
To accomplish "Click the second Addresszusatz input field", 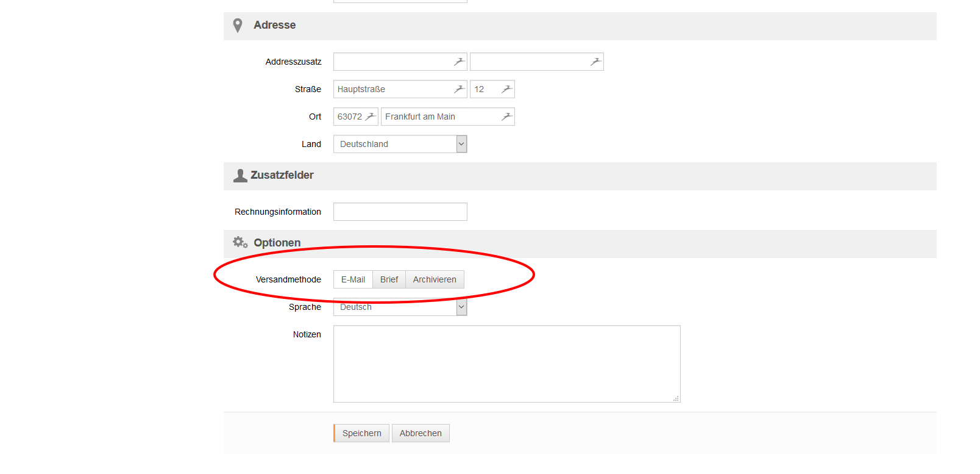I will [536, 62].
